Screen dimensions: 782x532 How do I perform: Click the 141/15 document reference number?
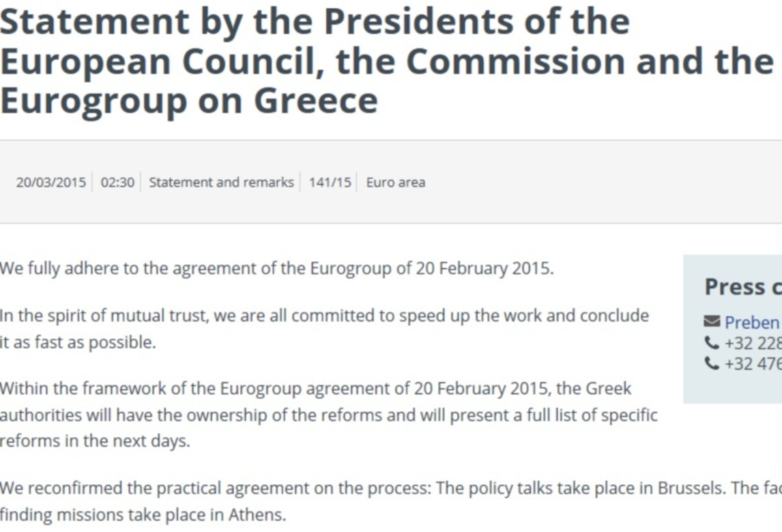click(330, 182)
